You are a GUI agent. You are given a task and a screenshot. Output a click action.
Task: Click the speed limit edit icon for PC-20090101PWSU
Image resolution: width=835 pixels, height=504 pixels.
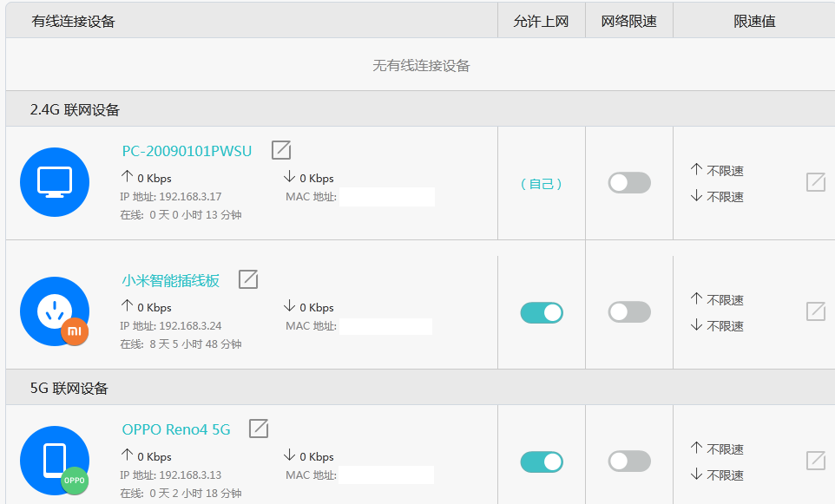(815, 182)
